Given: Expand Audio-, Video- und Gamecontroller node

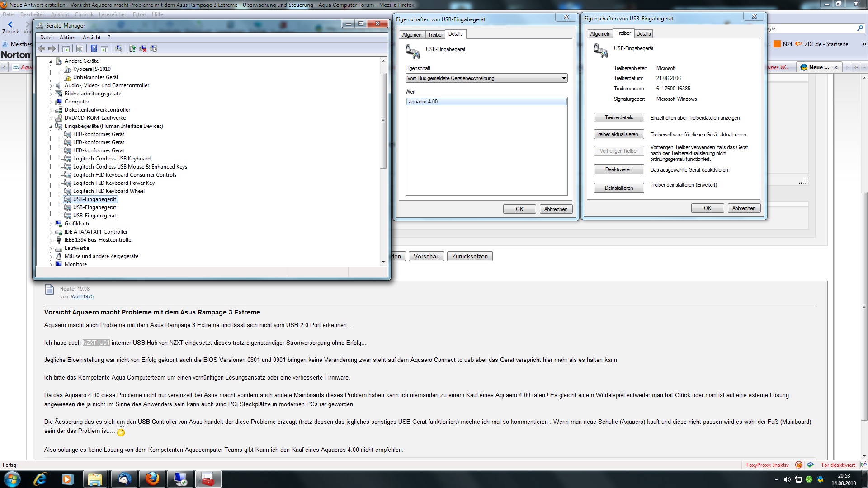Looking at the screenshot, I should [51, 86].
